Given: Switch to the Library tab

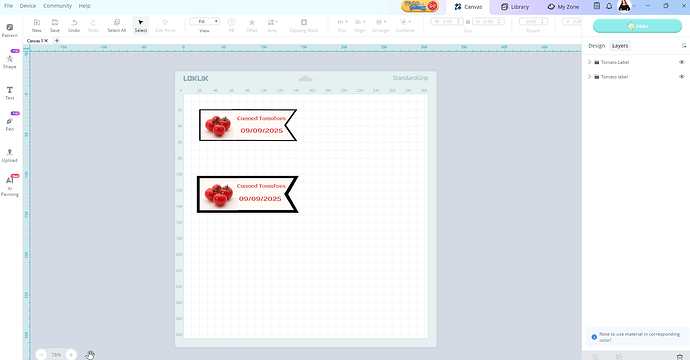Looking at the screenshot, I should tap(515, 7).
